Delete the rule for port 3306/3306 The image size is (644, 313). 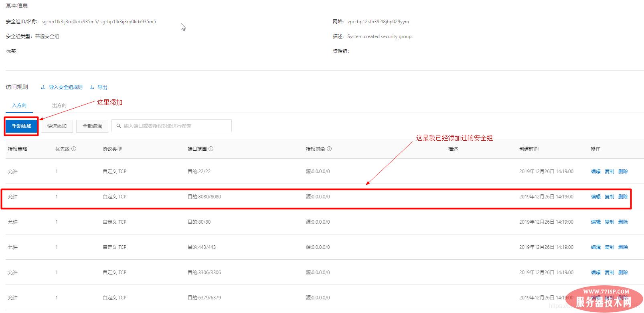[x=623, y=273]
